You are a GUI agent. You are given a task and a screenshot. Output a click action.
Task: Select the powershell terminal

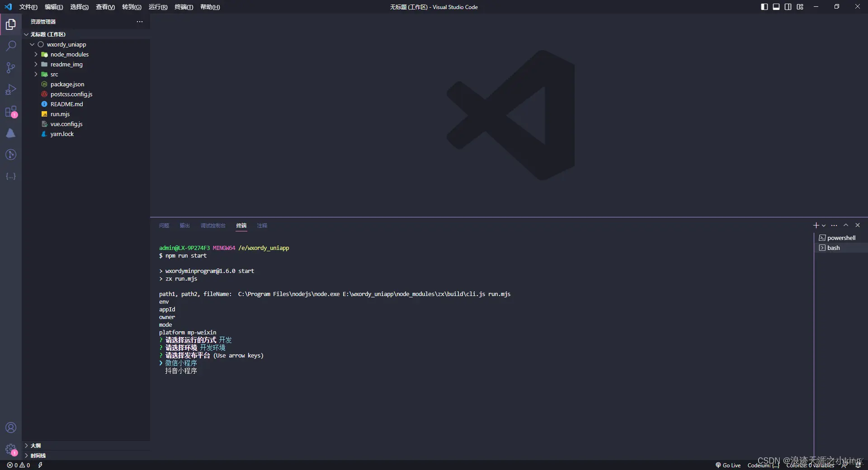click(841, 238)
